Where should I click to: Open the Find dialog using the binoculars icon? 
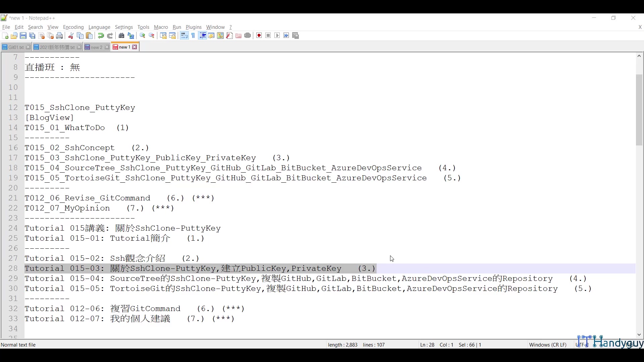121,36
